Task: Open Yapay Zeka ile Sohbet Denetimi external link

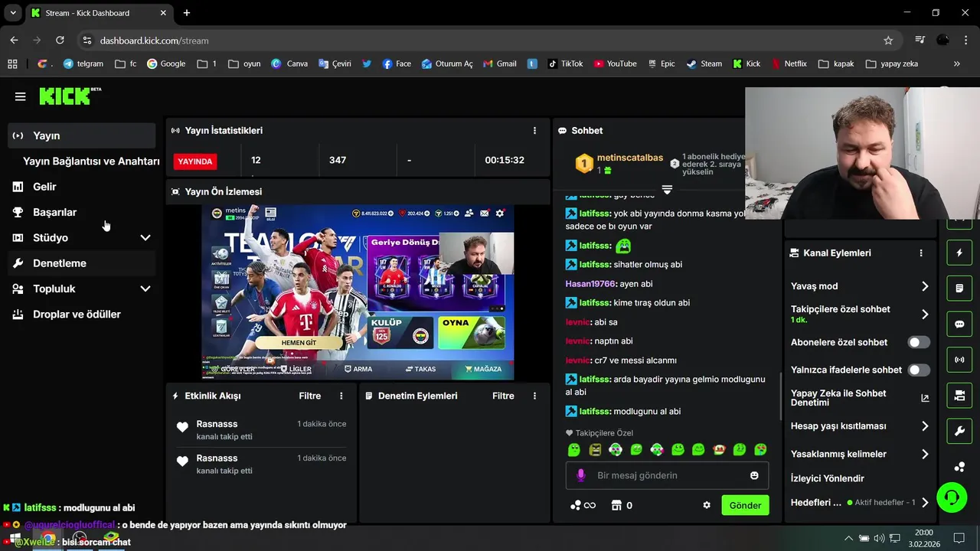Action: point(925,398)
